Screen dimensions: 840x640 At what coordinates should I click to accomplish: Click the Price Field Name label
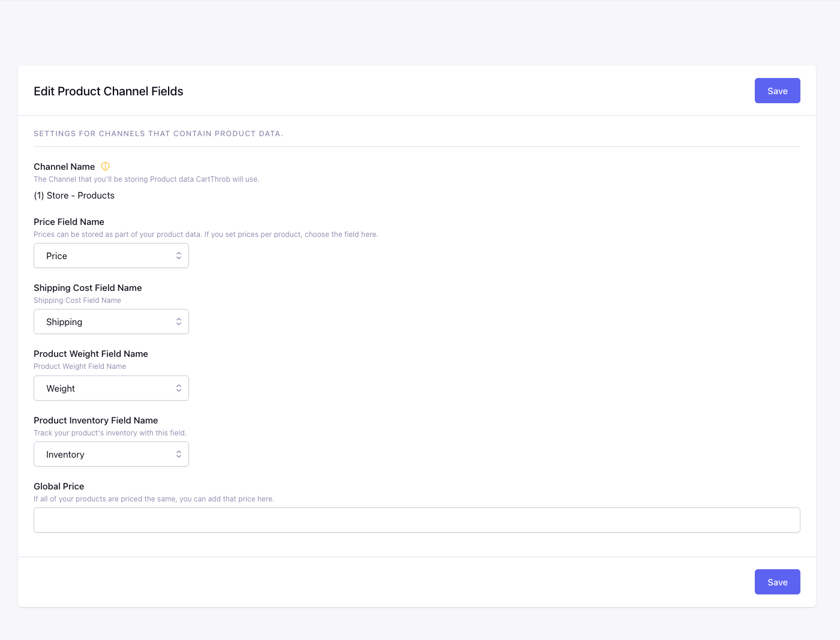[69, 222]
